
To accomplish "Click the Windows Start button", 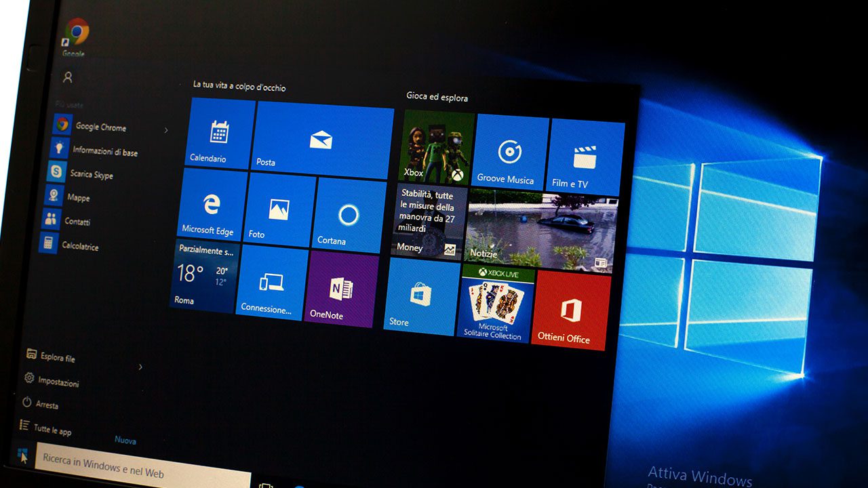I will 23,456.
